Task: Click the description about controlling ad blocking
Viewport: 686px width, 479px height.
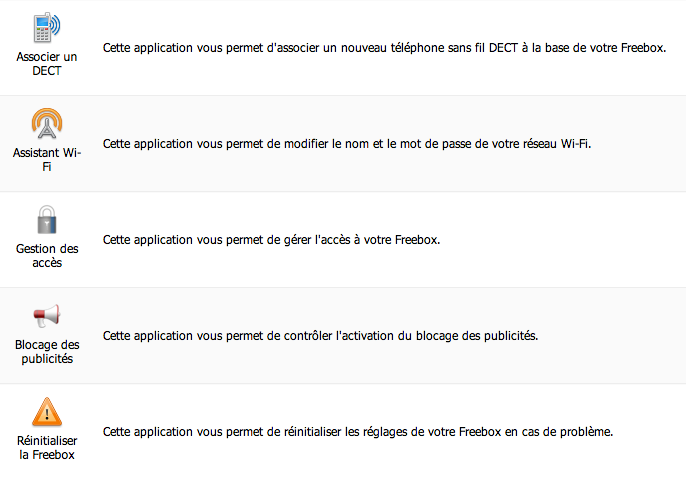Action: (x=320, y=336)
